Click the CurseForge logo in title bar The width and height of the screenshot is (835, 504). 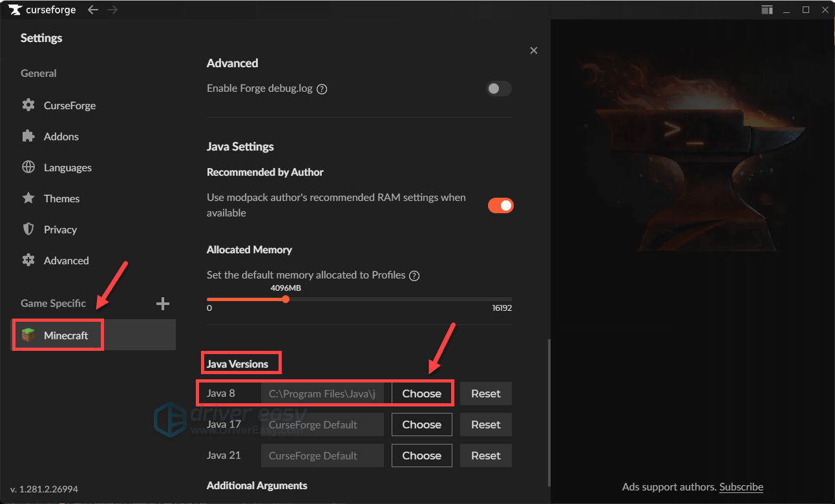click(42, 10)
